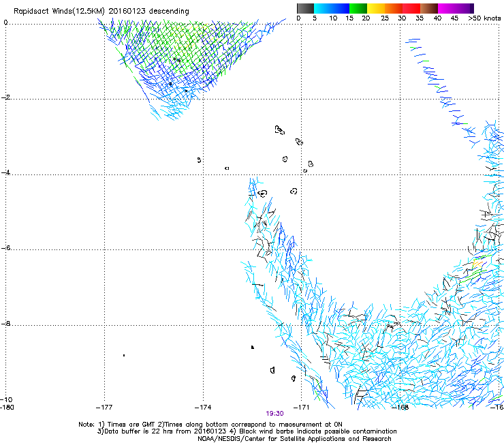Click the Rapidscat Winds title text

tap(101, 12)
